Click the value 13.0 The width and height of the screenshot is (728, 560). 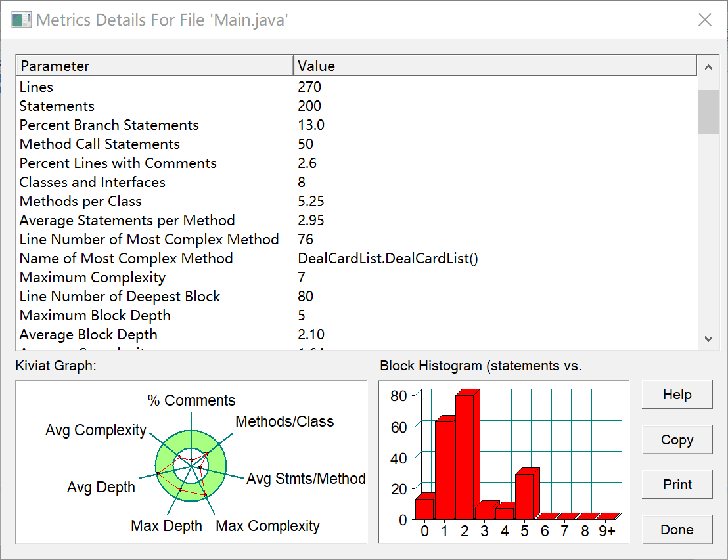(311, 125)
